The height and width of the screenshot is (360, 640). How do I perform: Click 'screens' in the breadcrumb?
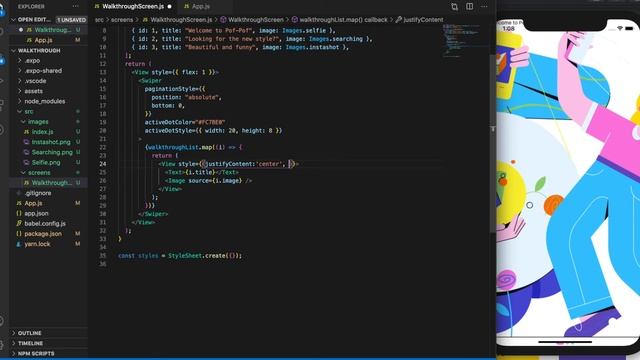pos(122,20)
